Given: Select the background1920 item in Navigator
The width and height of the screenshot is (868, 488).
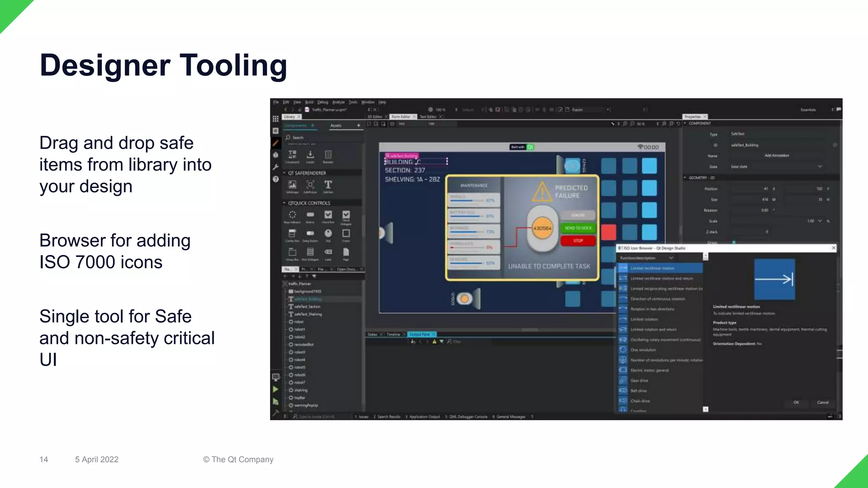Looking at the screenshot, I should [x=308, y=291].
